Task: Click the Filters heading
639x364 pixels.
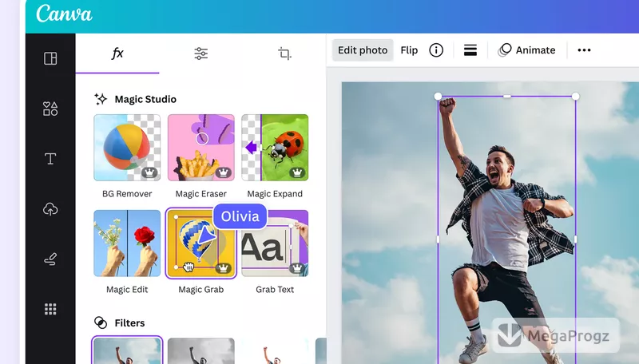Action: click(x=129, y=322)
